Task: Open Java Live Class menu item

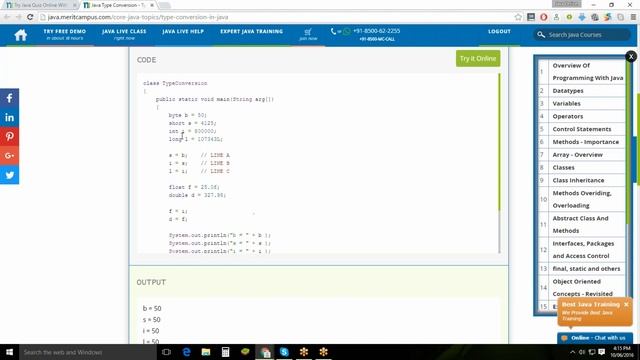Action: pyautogui.click(x=124, y=34)
